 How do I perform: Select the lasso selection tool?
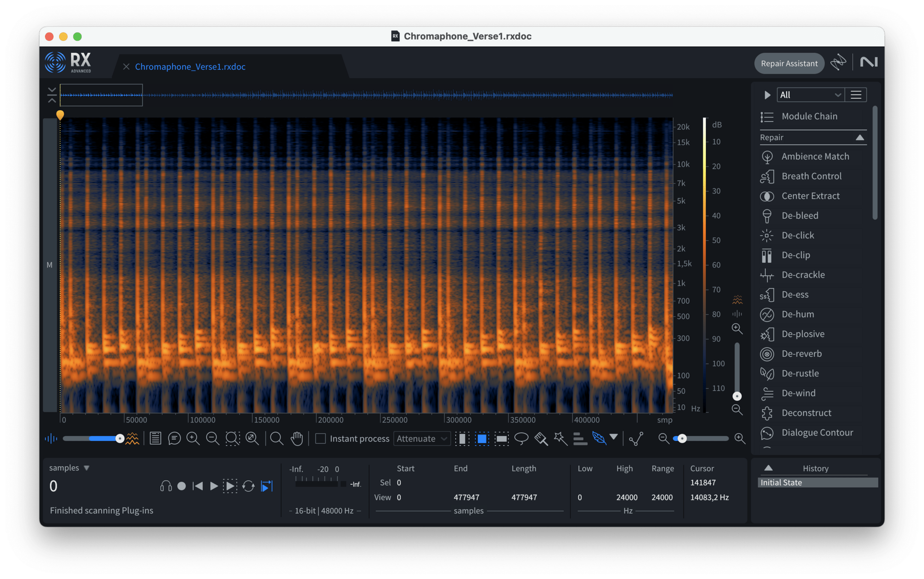coord(521,438)
